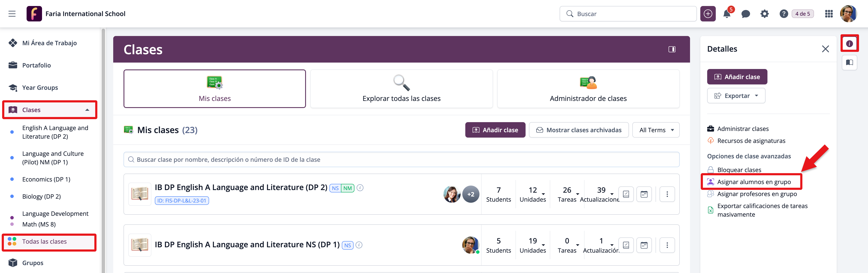Open Administrador de clases tab

(588, 89)
